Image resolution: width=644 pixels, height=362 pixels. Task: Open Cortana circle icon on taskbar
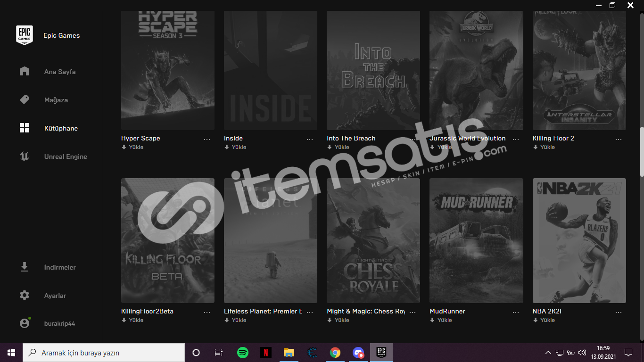196,353
